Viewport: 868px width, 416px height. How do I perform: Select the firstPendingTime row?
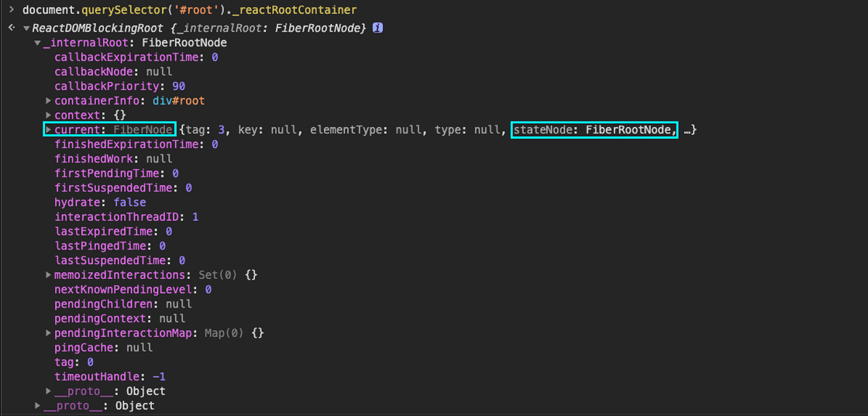tap(116, 174)
